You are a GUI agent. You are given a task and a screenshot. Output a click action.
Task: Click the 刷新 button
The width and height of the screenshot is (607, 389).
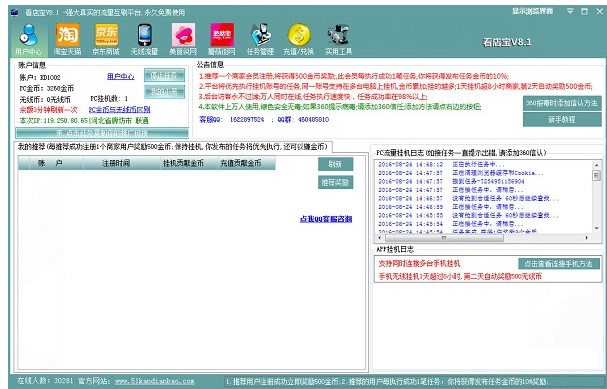[335, 164]
